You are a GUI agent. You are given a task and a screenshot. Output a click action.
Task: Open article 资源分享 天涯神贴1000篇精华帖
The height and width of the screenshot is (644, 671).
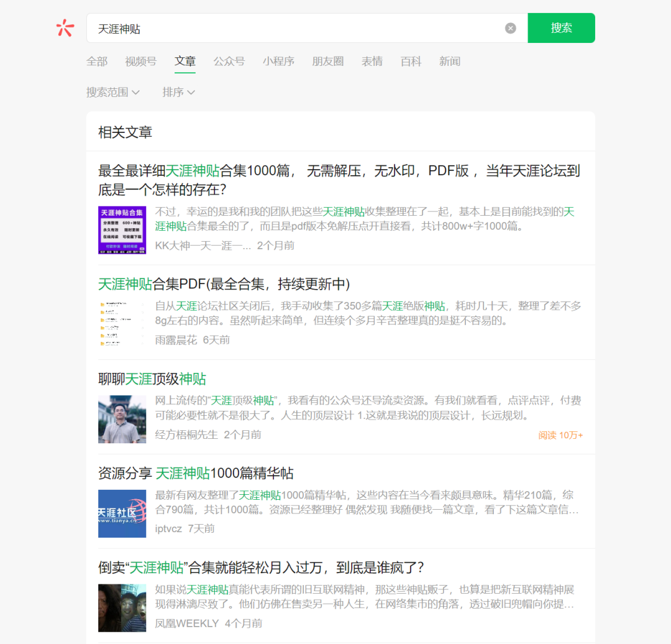(196, 473)
